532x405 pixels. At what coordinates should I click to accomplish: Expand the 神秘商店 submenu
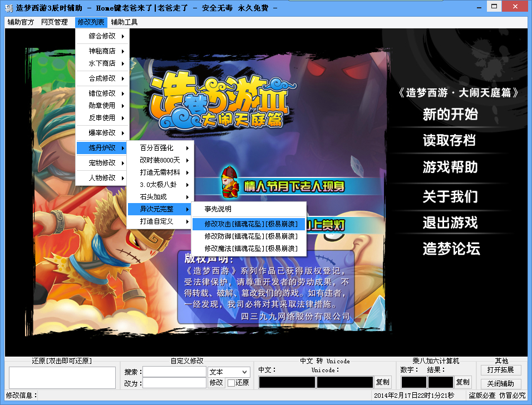(x=102, y=51)
